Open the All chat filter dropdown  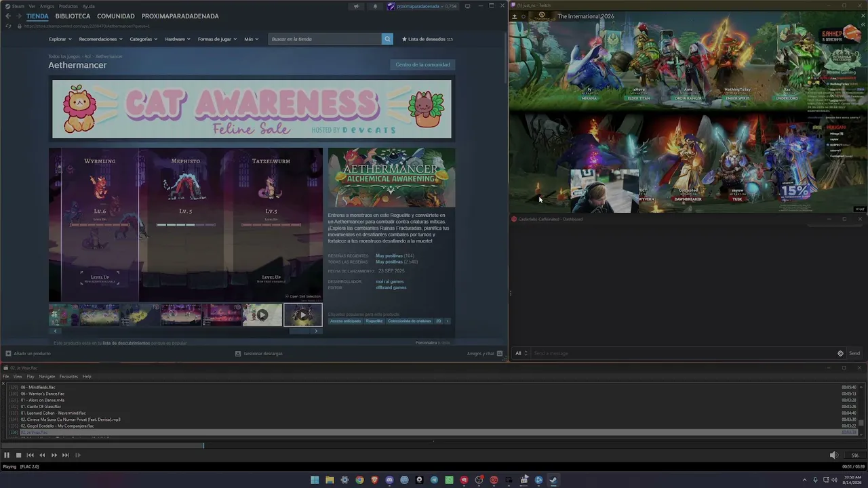point(521,353)
